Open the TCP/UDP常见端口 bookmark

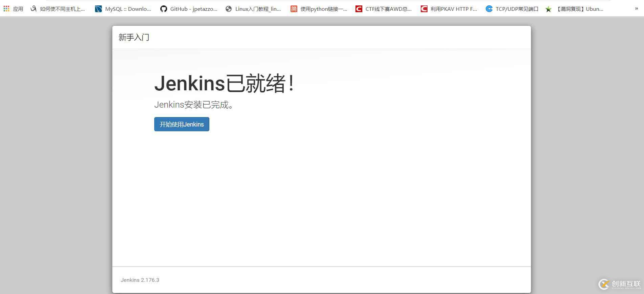click(517, 9)
